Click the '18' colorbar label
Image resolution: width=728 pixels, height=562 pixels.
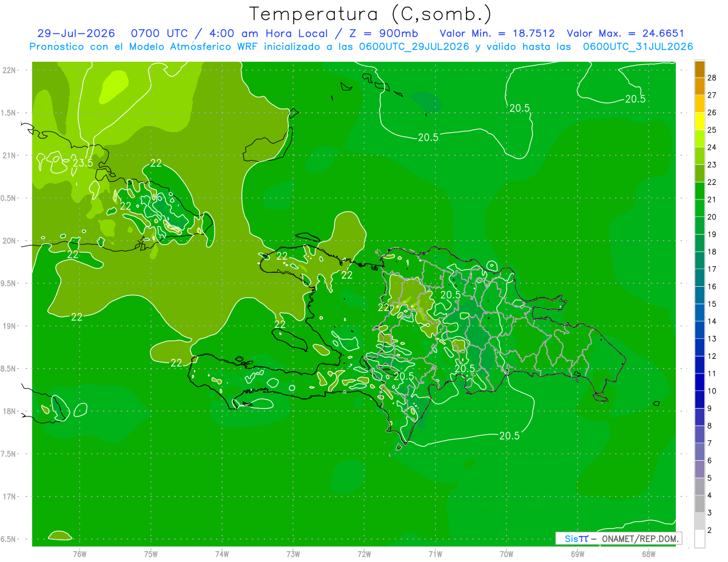coord(712,252)
